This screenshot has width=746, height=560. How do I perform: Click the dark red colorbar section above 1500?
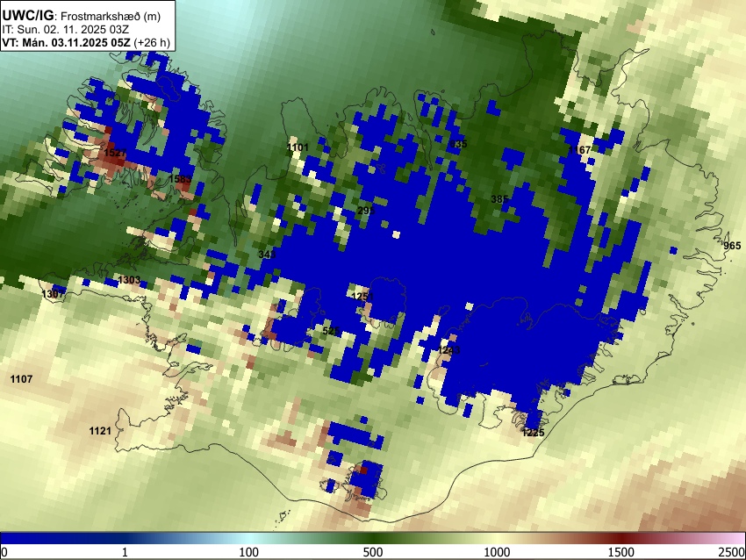pos(621,538)
